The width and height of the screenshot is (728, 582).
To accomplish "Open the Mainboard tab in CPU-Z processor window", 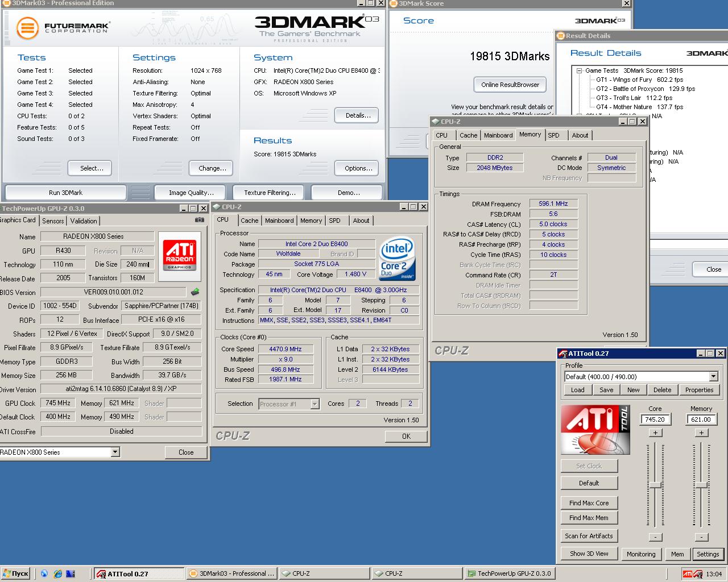I will click(x=279, y=221).
